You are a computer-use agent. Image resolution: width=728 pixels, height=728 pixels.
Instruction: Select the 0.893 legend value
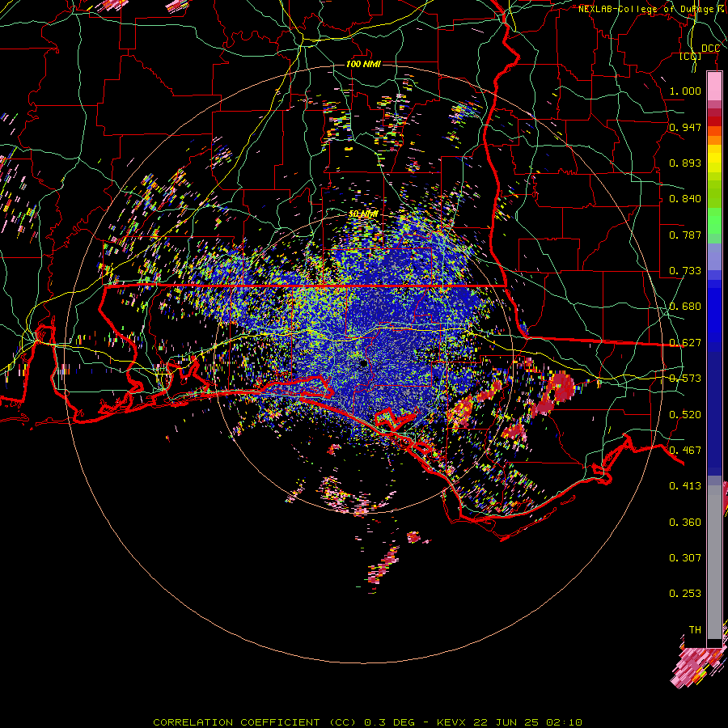coord(685,163)
